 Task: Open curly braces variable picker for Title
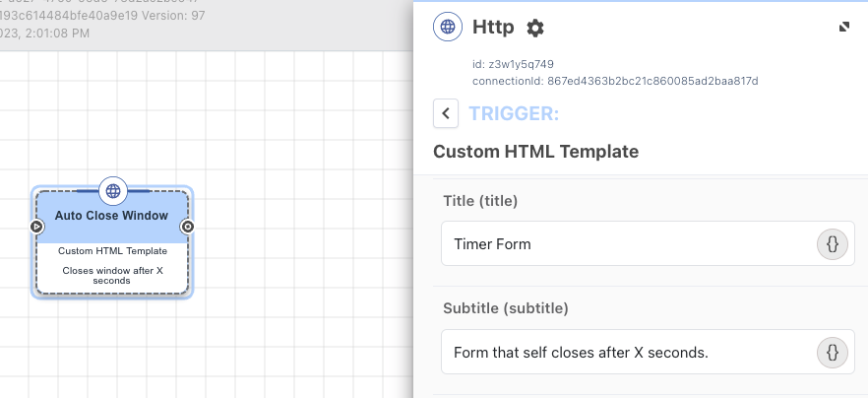pos(832,243)
